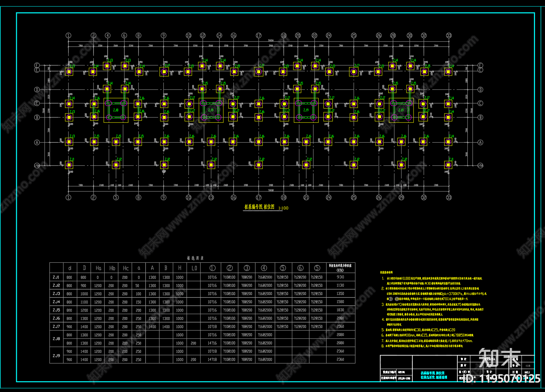Viewport: 545px width, 392px height.
Task: Select grid axis bubble 13 below the plan
Action: pyautogui.click(x=211, y=197)
